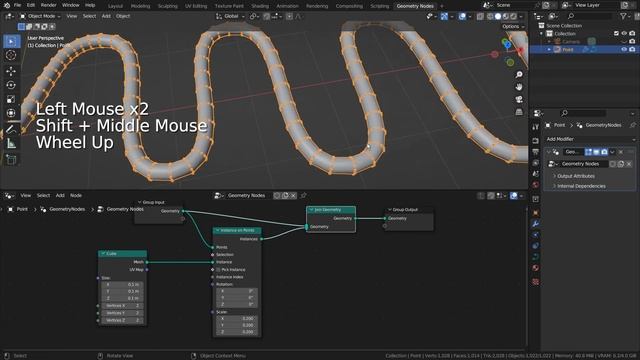Toggle visibility eye for the Point object
Screen dimensions: 640x360
(x=624, y=49)
